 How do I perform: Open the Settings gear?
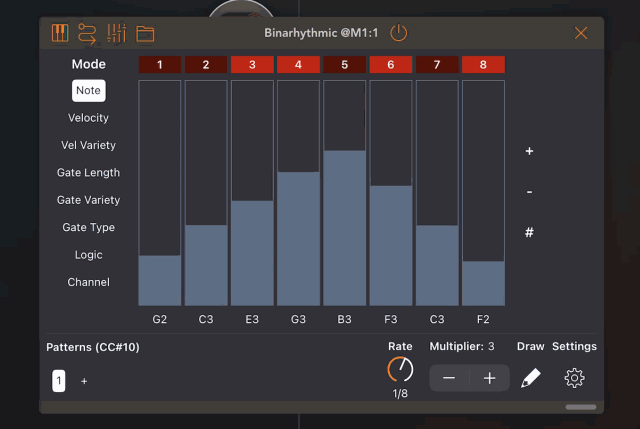[574, 378]
